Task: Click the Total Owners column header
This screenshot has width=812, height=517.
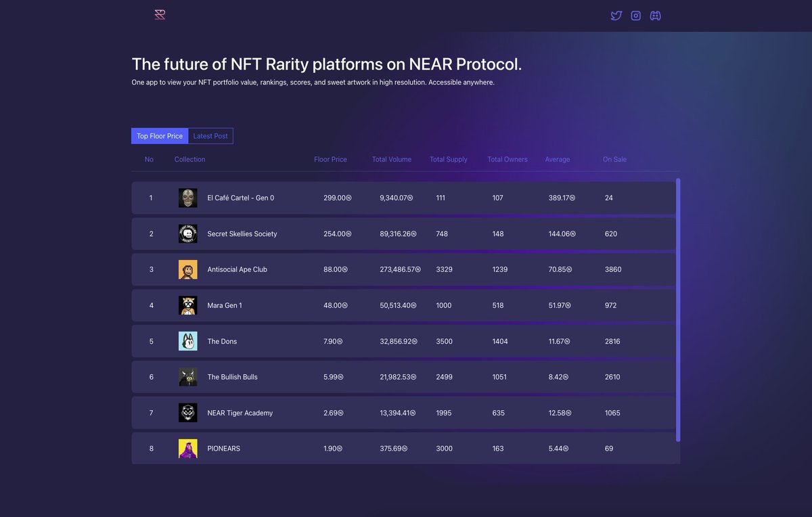Action: click(x=507, y=160)
